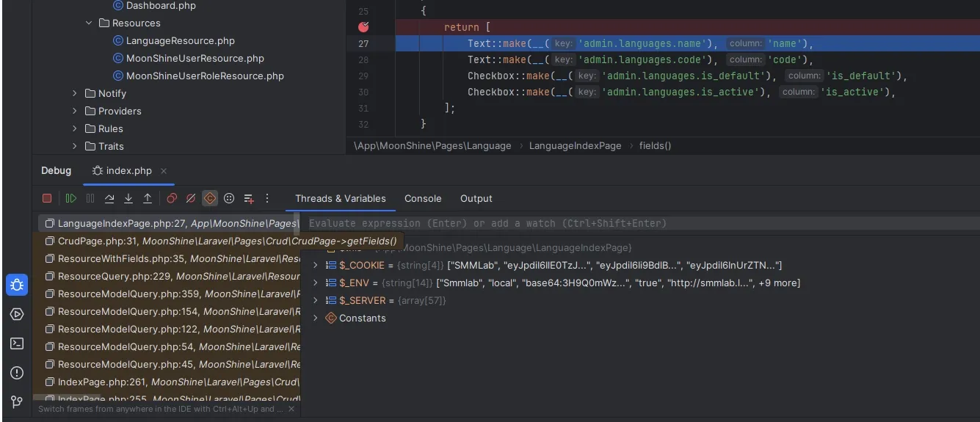This screenshot has width=980, height=422.
Task: Step into the function
Action: click(x=128, y=198)
